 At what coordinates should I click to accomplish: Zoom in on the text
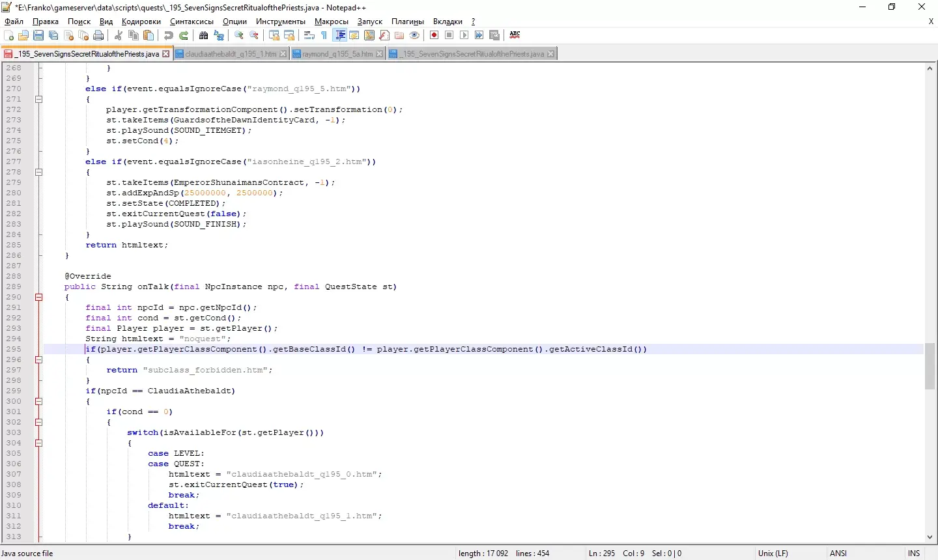point(239,35)
